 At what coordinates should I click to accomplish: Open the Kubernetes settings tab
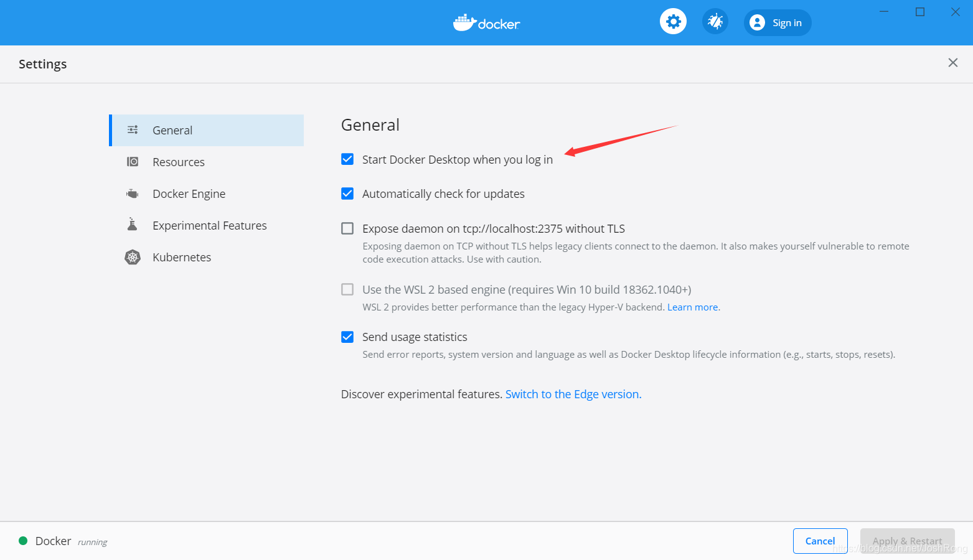pos(207,257)
